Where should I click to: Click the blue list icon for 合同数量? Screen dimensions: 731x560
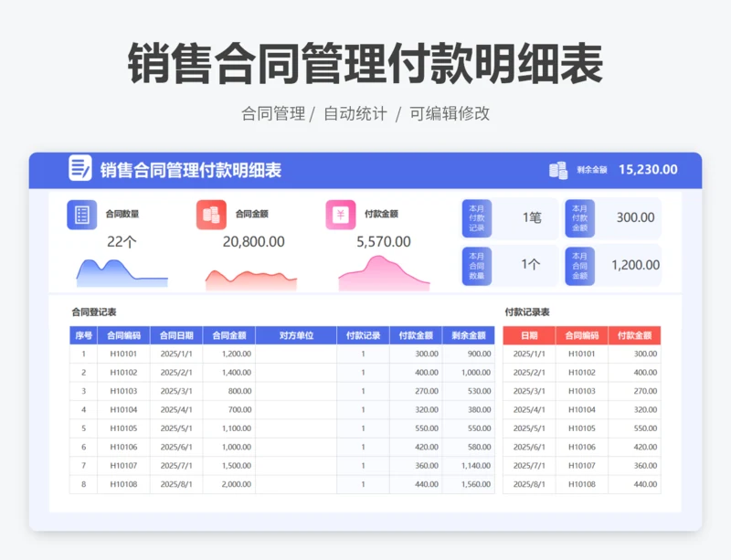point(82,215)
